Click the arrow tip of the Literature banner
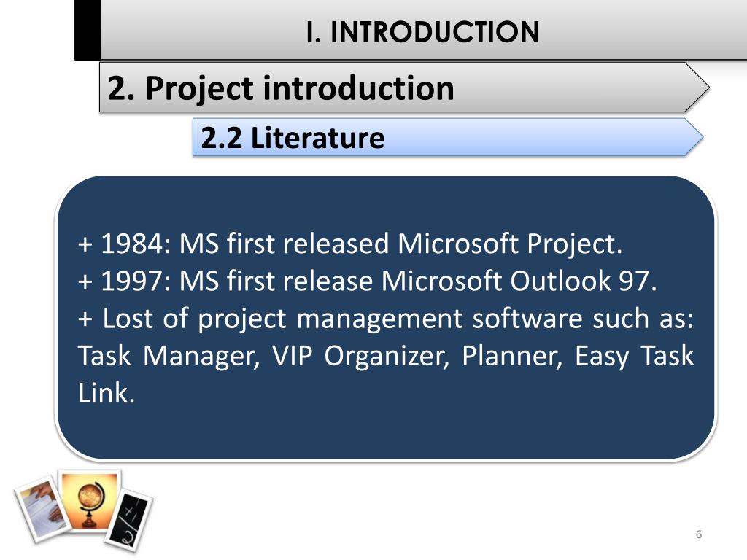The image size is (747, 560). pyautogui.click(x=694, y=138)
